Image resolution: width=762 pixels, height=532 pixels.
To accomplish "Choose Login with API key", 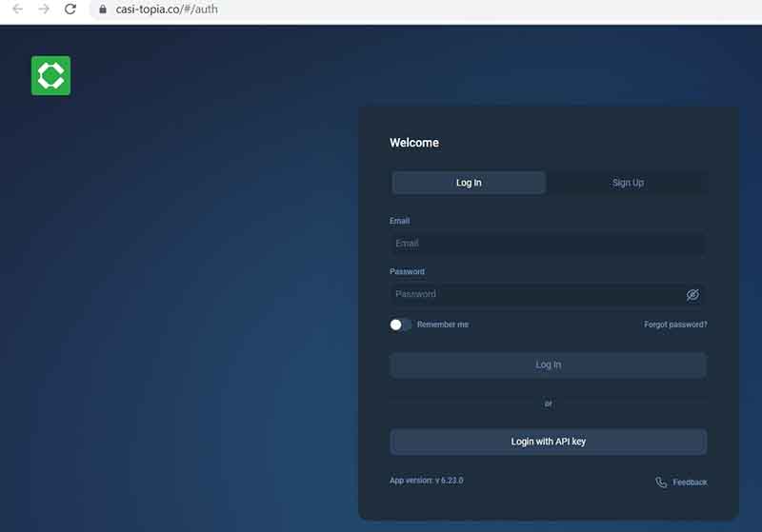I will [548, 442].
